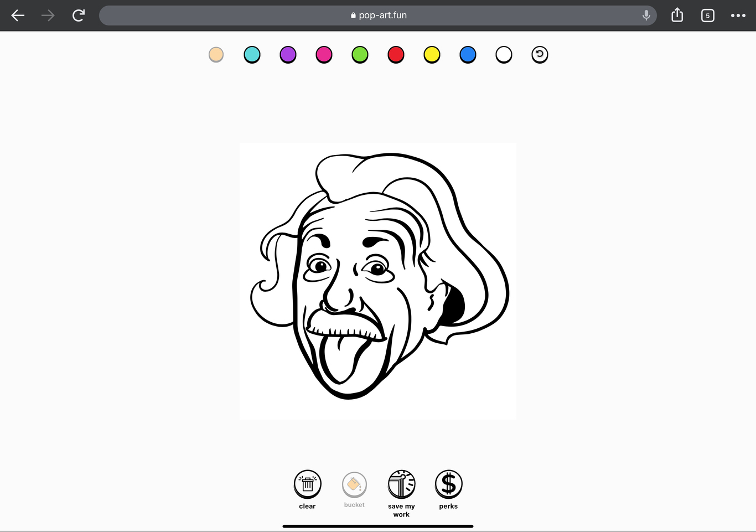The width and height of the screenshot is (756, 532).
Task: Open the tabs counter showing 5
Action: [x=707, y=16]
